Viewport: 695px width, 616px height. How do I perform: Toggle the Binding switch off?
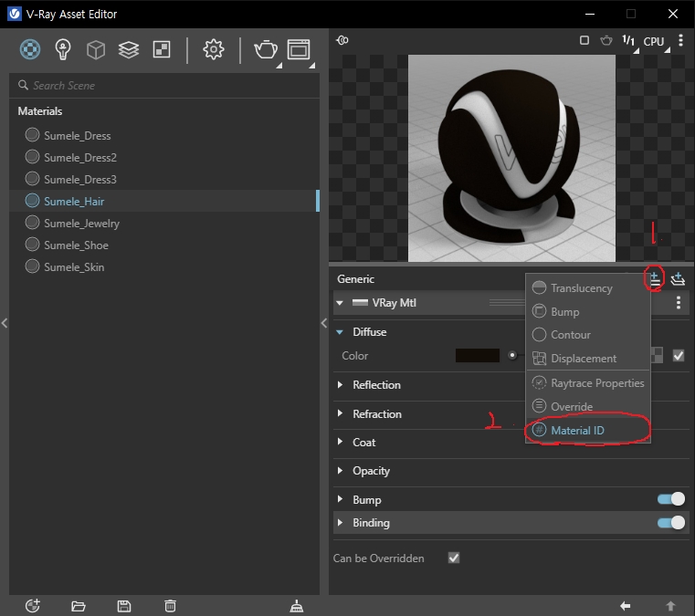pyautogui.click(x=671, y=523)
